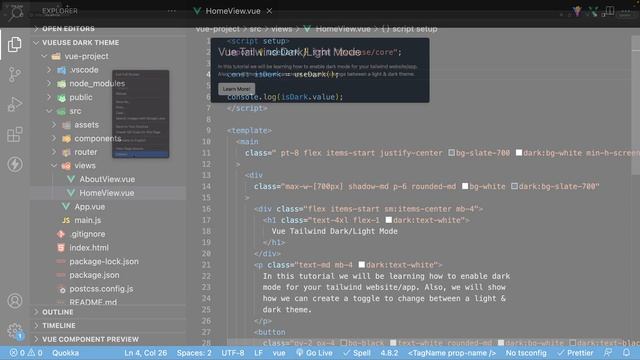Expand the TIMELINE section
This screenshot has width=640, height=360.
59,325
